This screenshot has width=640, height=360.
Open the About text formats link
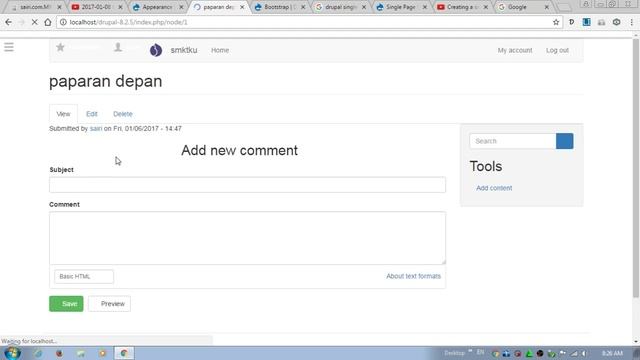point(413,276)
